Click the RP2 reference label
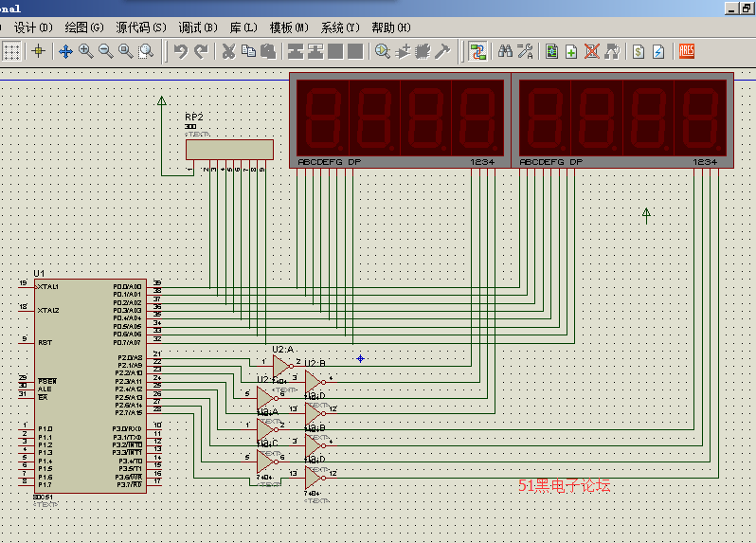The image size is (756, 543). coord(194,117)
